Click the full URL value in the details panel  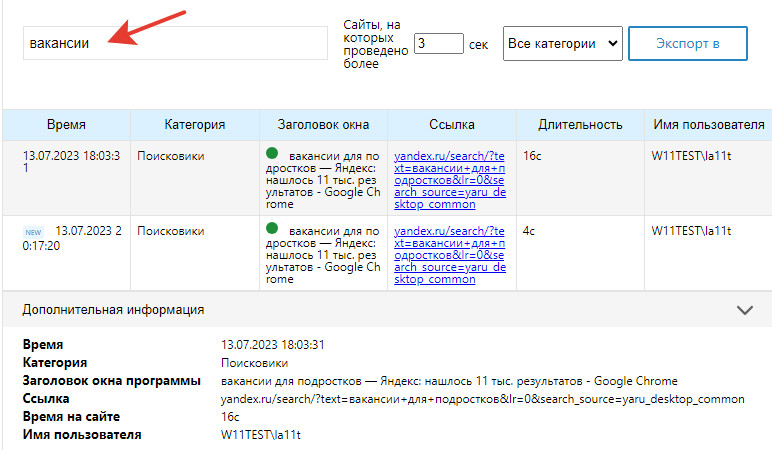482,399
